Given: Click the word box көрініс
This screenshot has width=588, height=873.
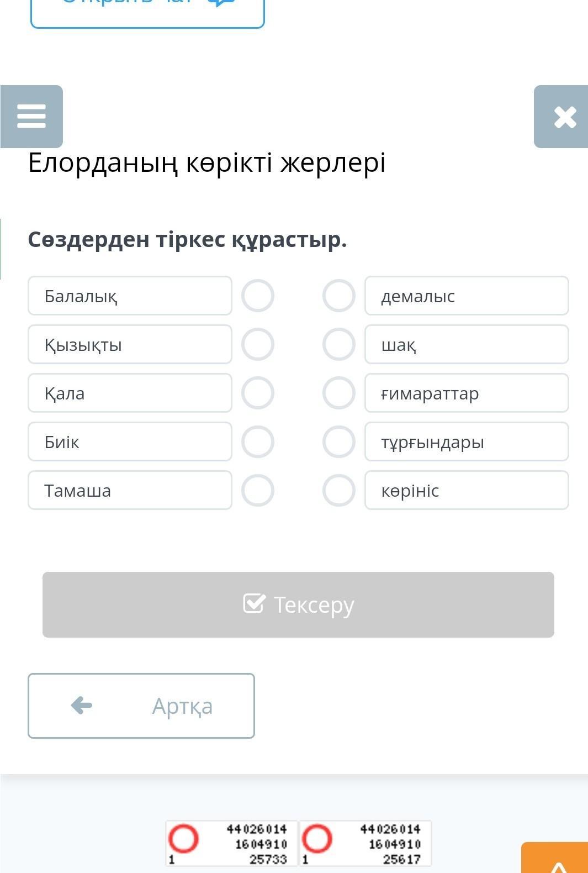Looking at the screenshot, I should point(467,490).
